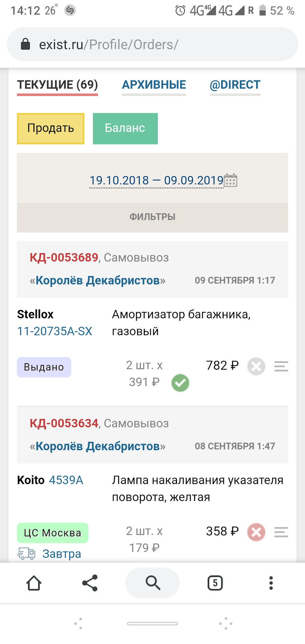305x644 pixels.
Task: Open options menu for Stellox item
Action: pos(281,366)
